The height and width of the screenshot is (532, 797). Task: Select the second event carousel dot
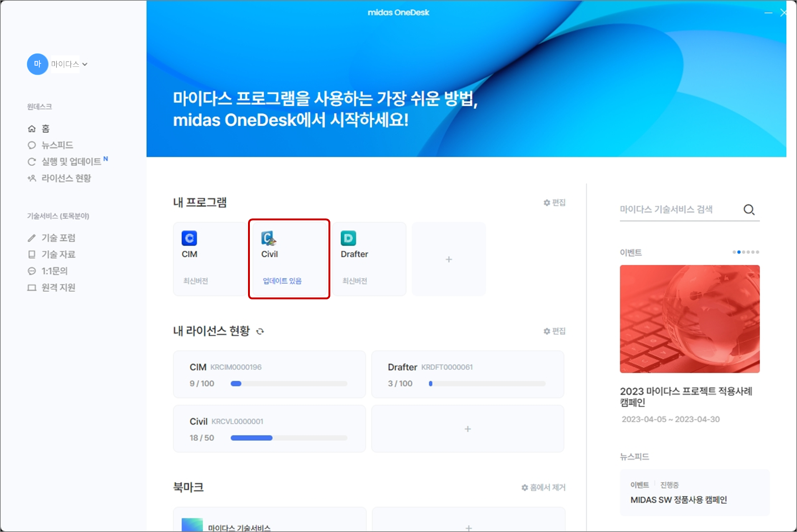(739, 252)
